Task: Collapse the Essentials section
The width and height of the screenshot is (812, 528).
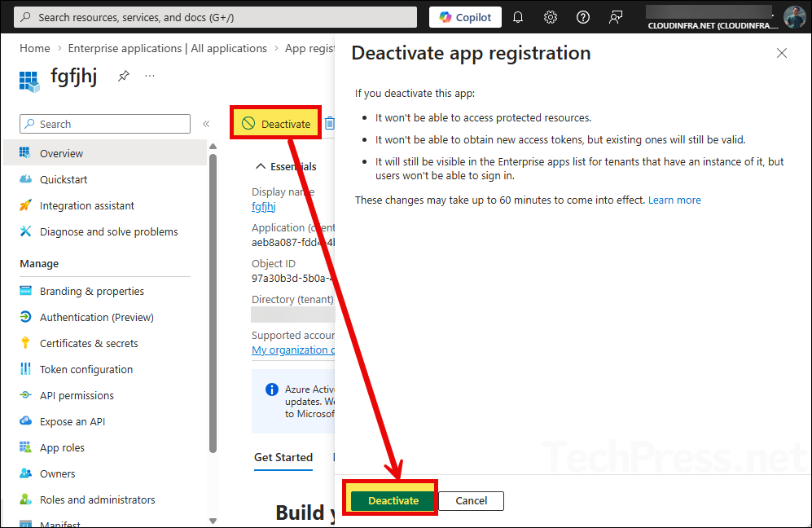Action: tap(262, 166)
